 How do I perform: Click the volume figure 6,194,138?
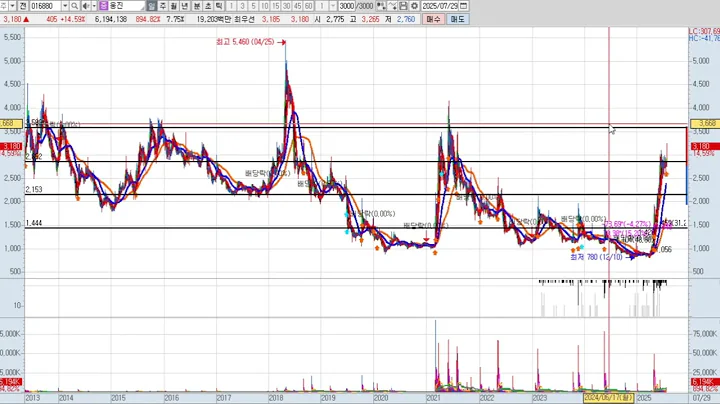pyautogui.click(x=111, y=19)
